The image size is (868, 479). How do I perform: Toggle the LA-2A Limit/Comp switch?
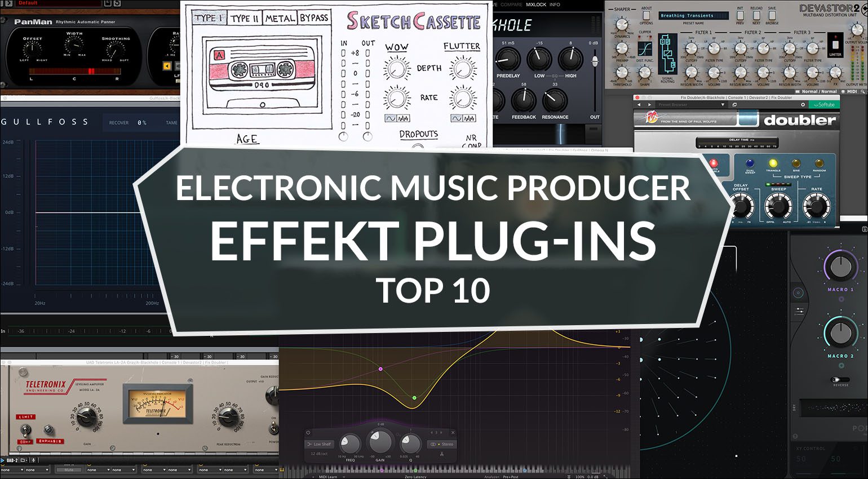coord(25,431)
